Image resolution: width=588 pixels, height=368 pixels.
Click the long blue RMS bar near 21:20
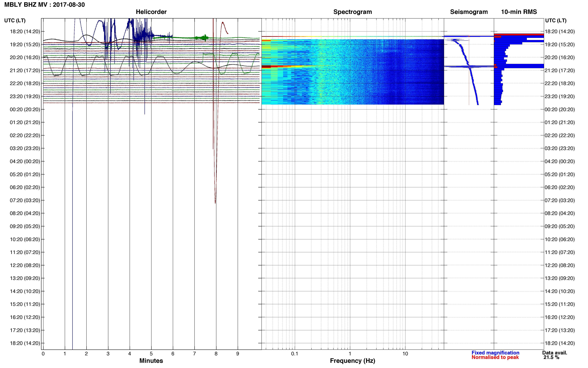[519, 66]
